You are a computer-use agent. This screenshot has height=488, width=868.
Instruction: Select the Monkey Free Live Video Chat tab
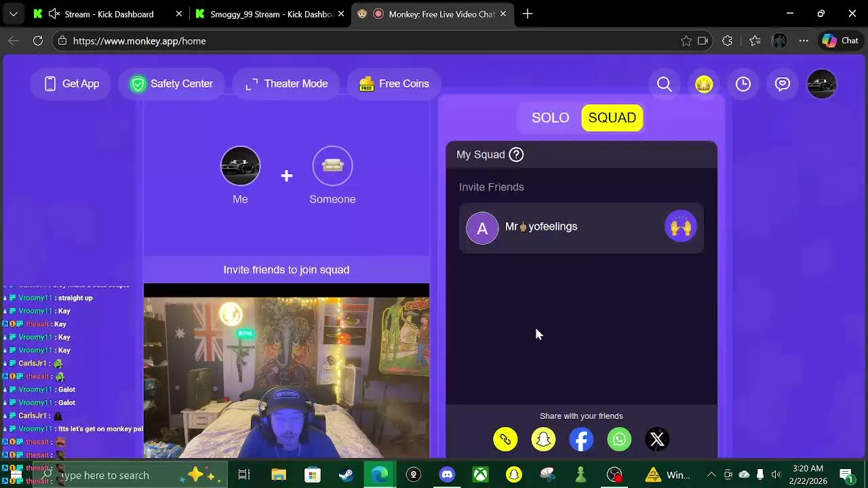[434, 14]
